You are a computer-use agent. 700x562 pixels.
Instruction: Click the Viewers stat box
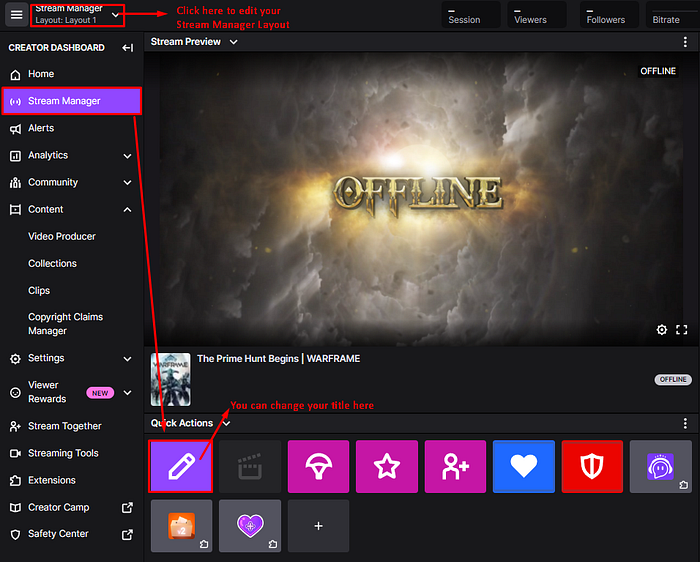coord(537,15)
